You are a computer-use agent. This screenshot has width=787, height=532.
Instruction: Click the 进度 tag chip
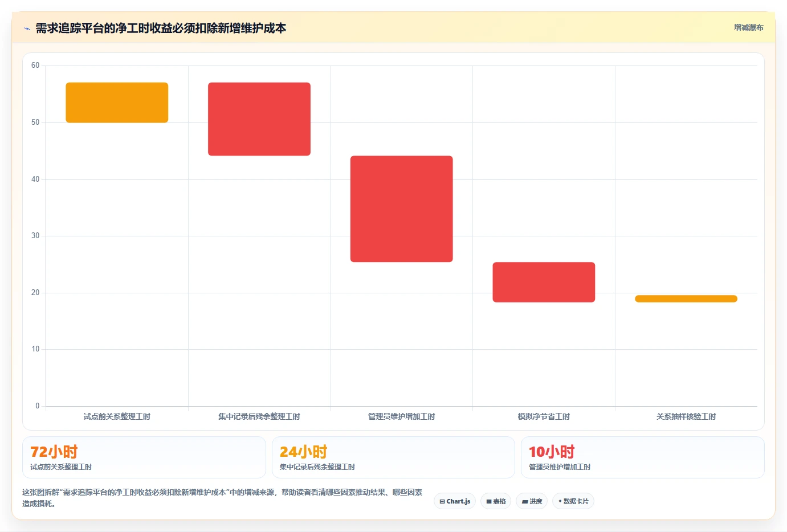pyautogui.click(x=532, y=501)
